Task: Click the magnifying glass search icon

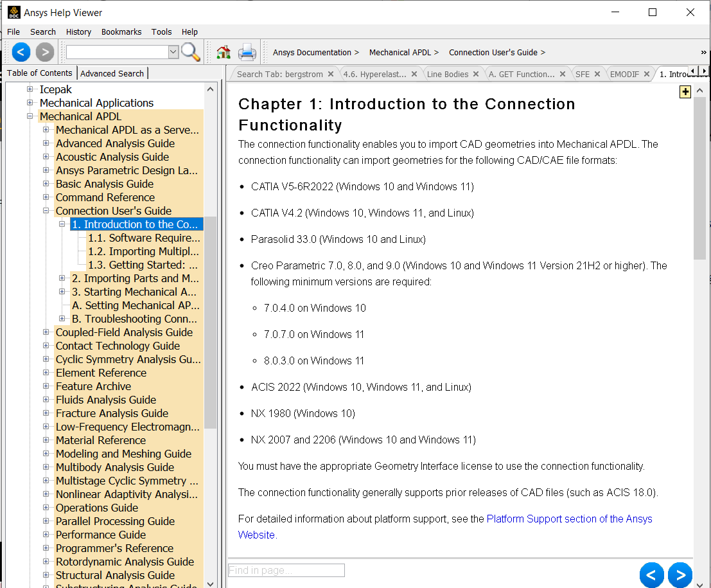Action: coord(191,52)
